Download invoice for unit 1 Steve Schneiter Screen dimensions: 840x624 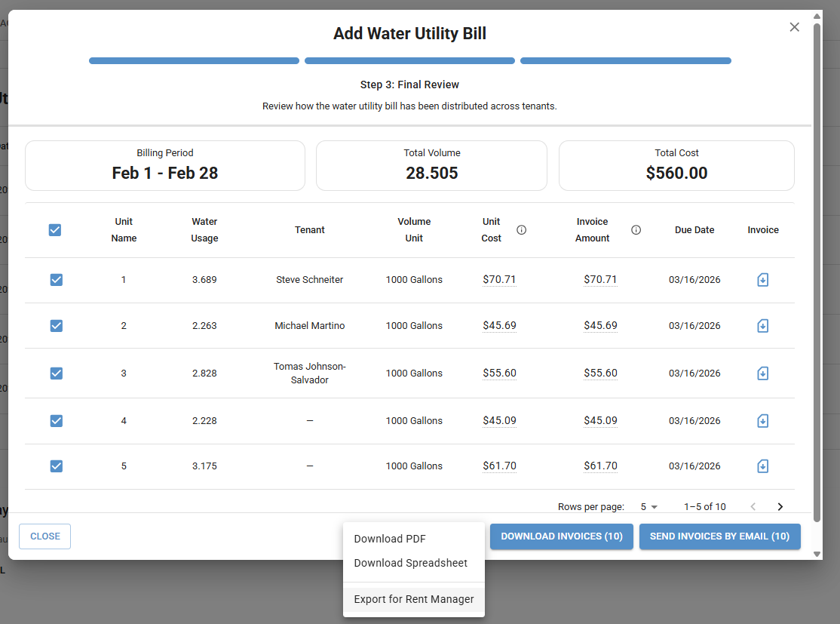coord(762,280)
